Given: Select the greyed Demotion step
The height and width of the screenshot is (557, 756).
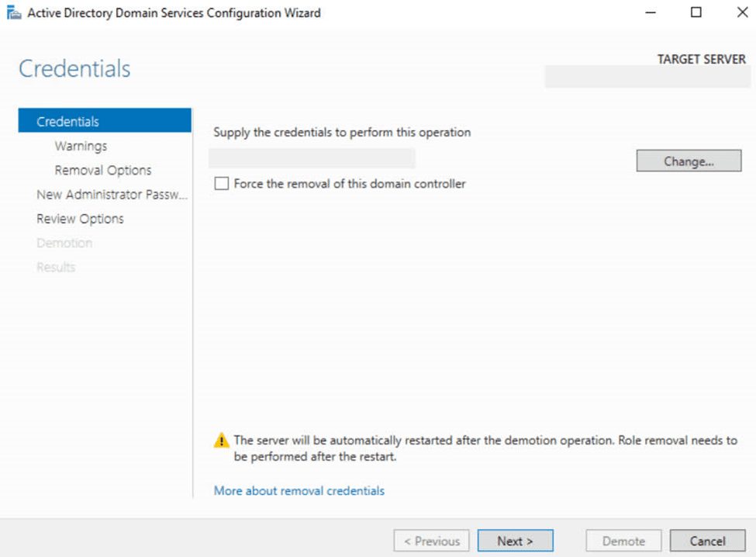Looking at the screenshot, I should point(64,243).
